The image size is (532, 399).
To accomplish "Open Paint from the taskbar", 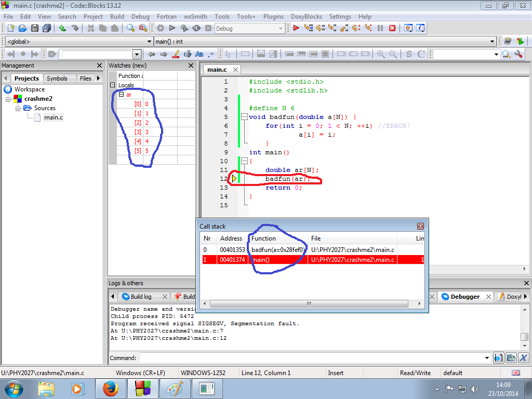I will click(x=175, y=389).
